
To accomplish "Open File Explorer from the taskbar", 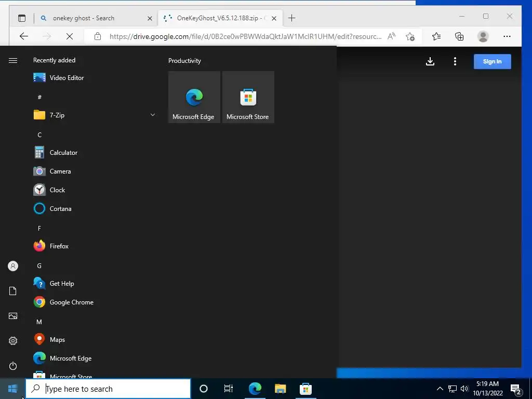I will [x=280, y=389].
